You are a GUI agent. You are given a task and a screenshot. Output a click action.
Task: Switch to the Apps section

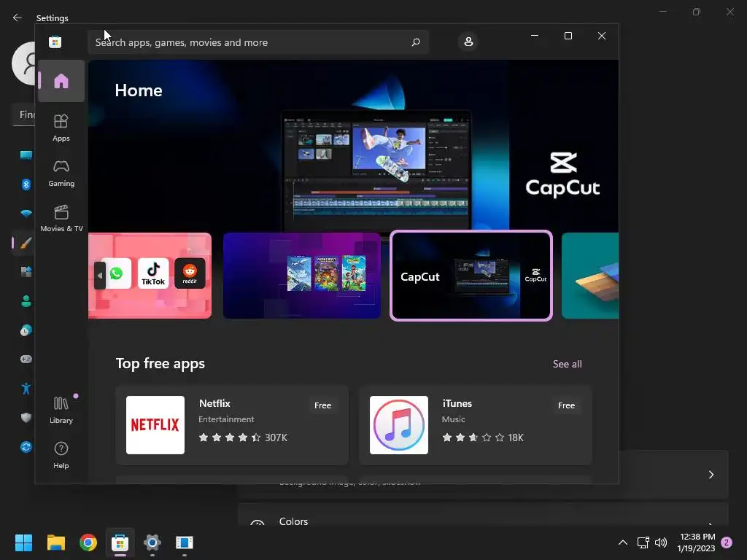(61, 128)
